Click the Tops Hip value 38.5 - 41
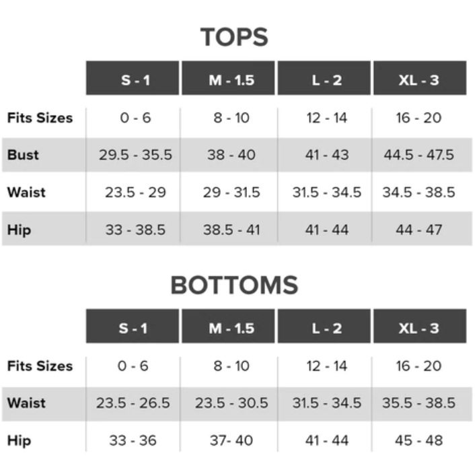The height and width of the screenshot is (476, 475). coord(231,230)
